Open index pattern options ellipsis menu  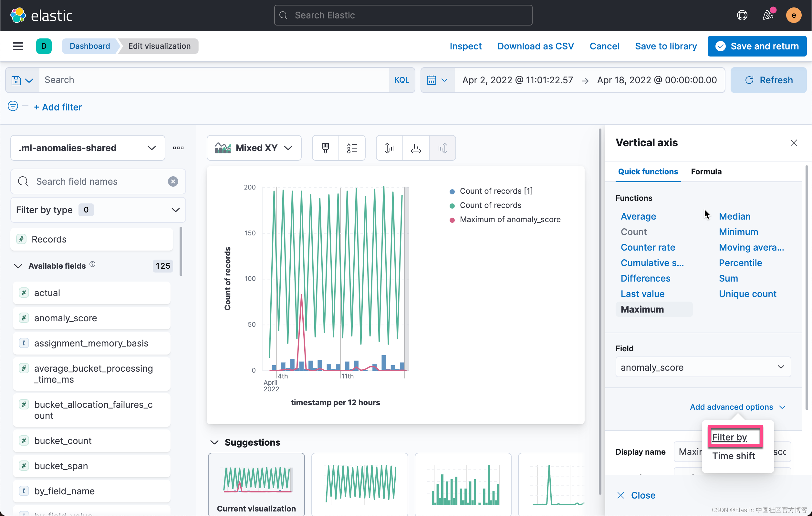point(178,148)
